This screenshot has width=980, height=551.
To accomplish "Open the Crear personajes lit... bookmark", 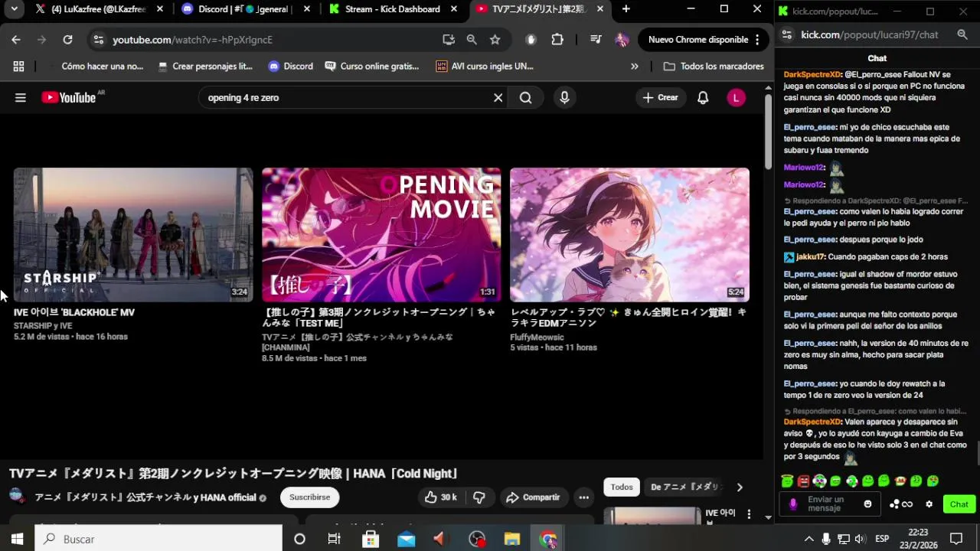I will [x=204, y=67].
